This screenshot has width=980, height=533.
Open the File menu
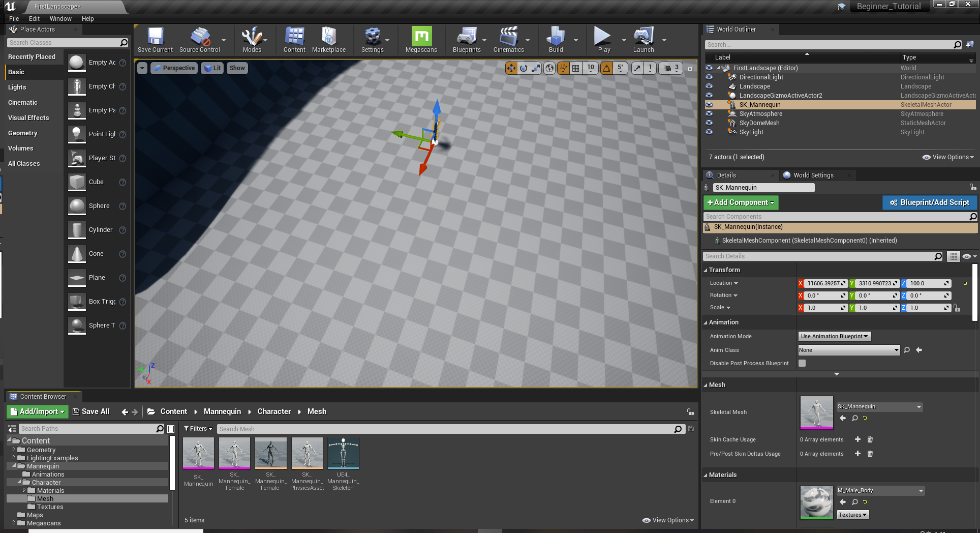(14, 18)
